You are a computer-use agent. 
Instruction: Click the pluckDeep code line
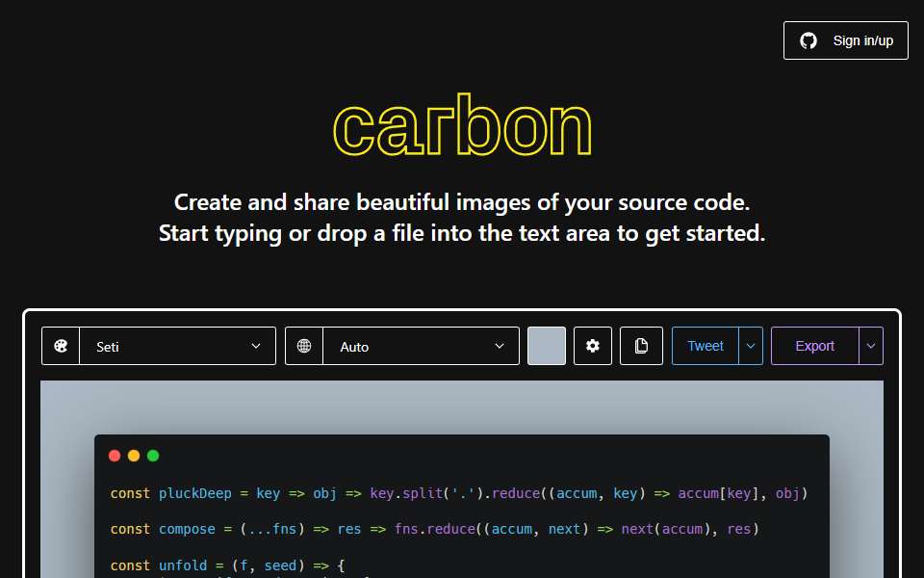(x=459, y=493)
